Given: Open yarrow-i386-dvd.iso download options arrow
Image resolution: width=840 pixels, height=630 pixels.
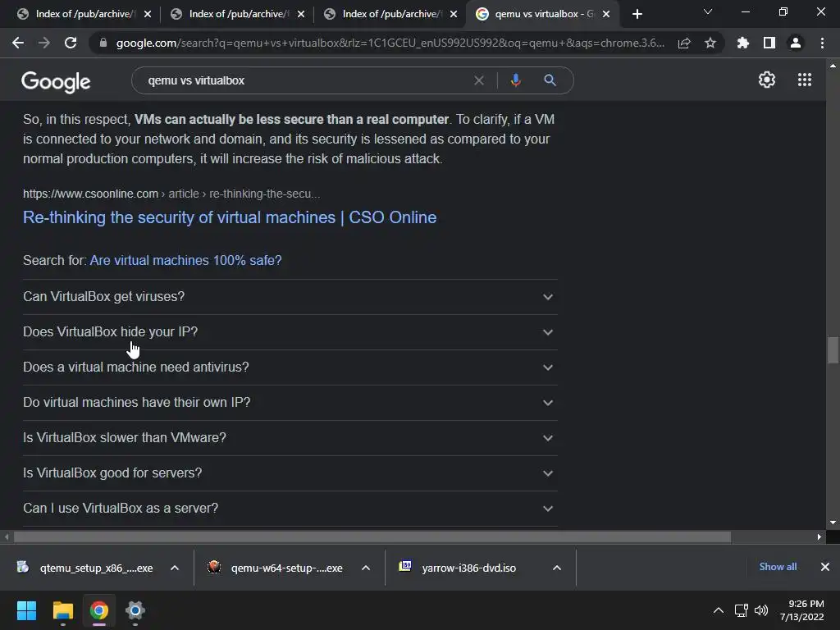Looking at the screenshot, I should (557, 568).
